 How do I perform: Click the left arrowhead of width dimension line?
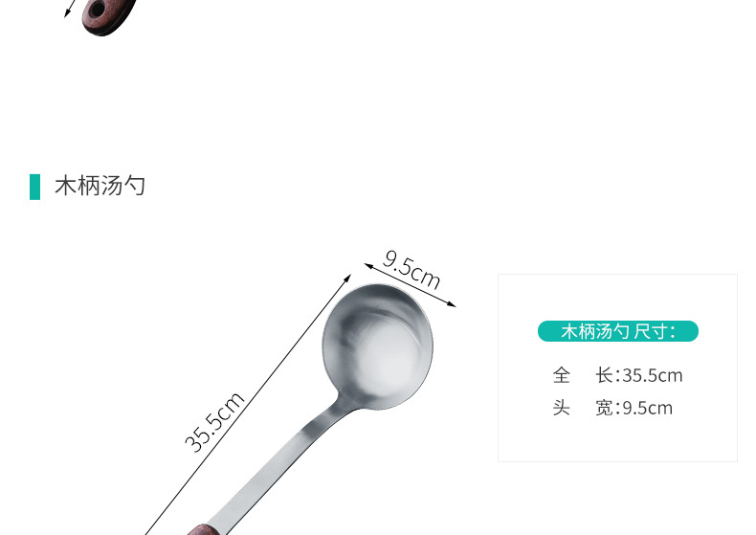pyautogui.click(x=369, y=266)
